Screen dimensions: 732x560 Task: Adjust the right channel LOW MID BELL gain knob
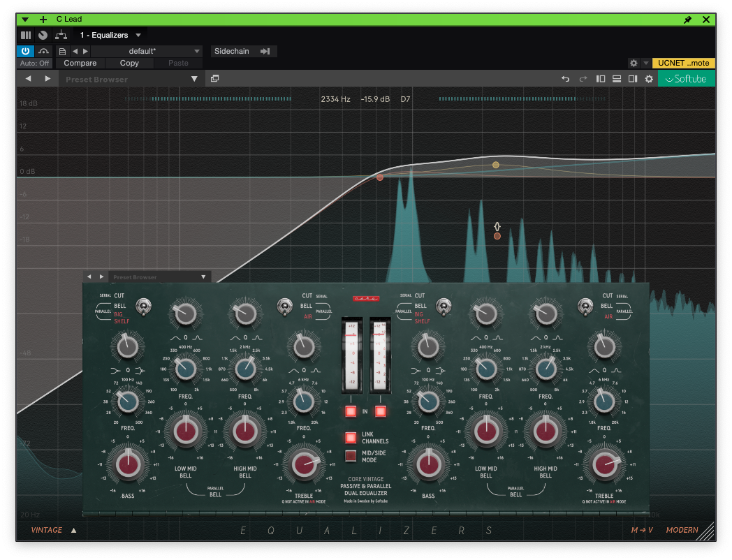(x=486, y=432)
